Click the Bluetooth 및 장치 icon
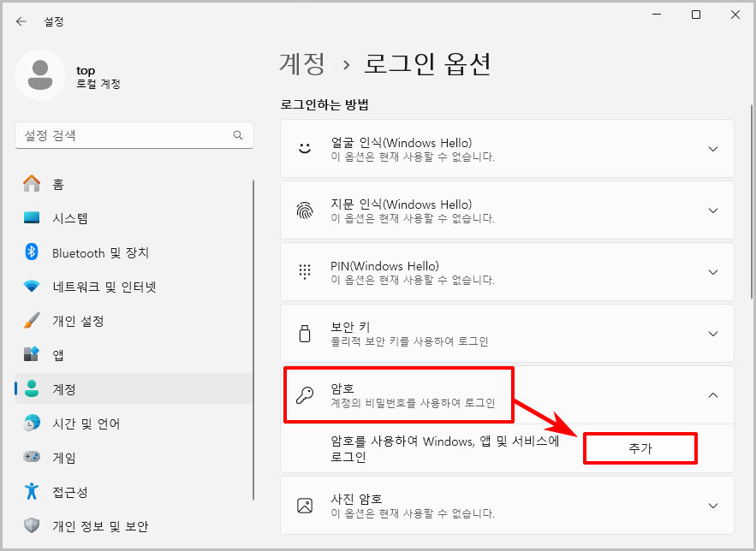The height and width of the screenshot is (551, 756). [x=33, y=252]
